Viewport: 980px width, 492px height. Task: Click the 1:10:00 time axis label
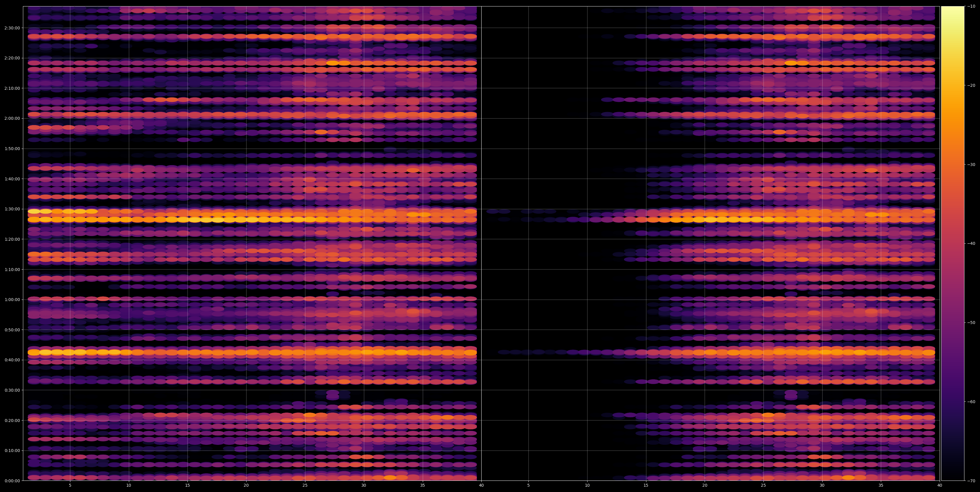pyautogui.click(x=12, y=270)
